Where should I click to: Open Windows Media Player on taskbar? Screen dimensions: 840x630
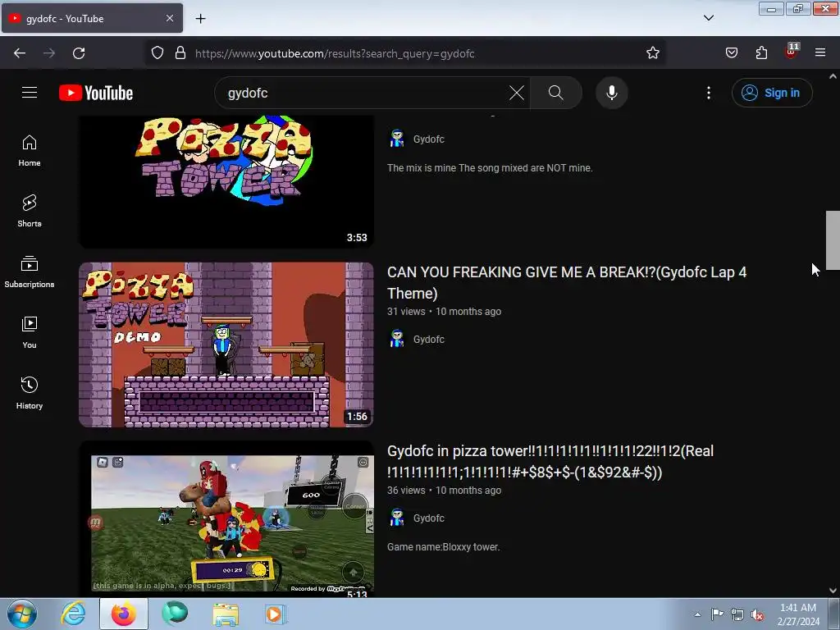pos(276,614)
